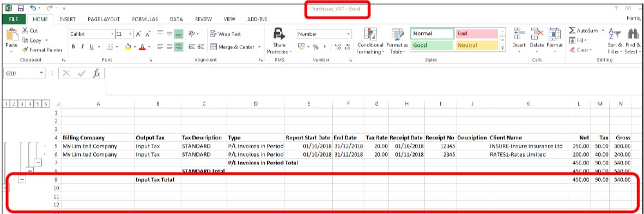Open the FILE tab

(13, 19)
